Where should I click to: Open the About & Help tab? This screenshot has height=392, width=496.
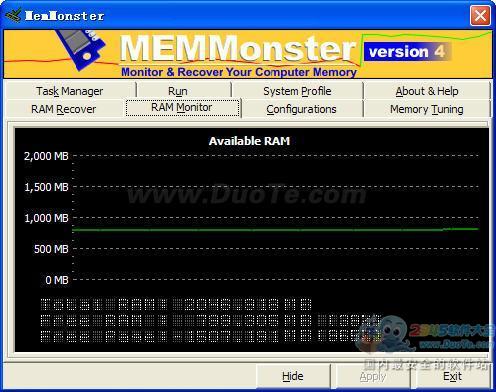pos(427,91)
